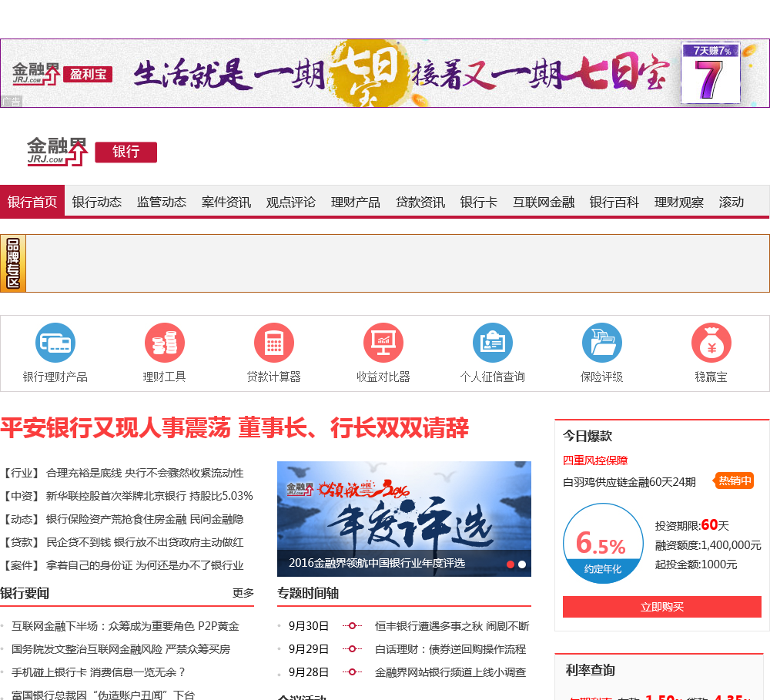Click the 利率查询 section heading
The width and height of the screenshot is (770, 700).
(591, 670)
